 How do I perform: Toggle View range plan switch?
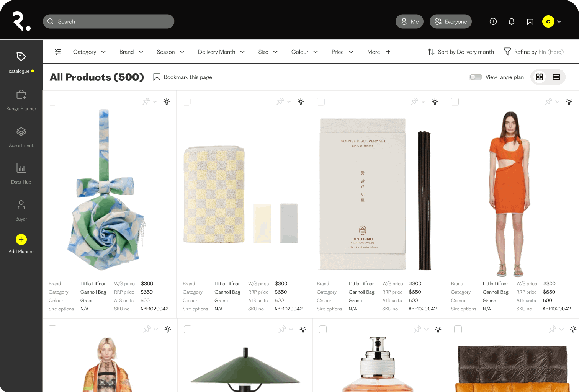[476, 77]
